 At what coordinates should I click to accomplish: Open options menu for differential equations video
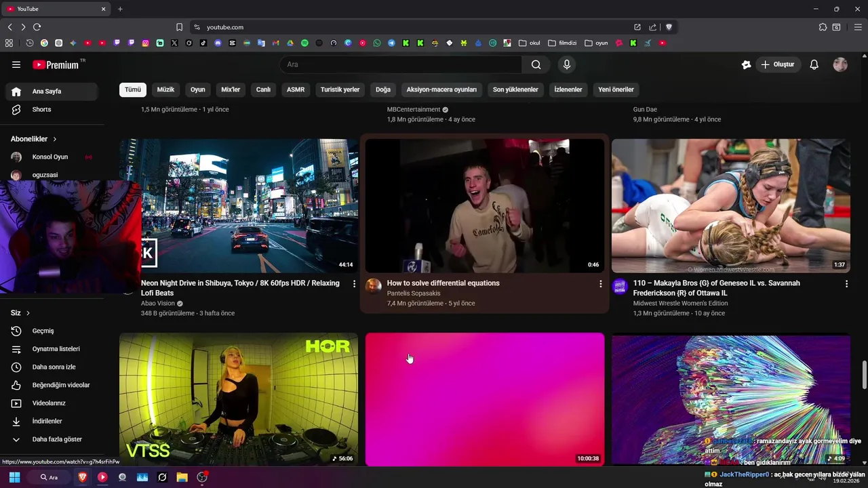pos(600,284)
